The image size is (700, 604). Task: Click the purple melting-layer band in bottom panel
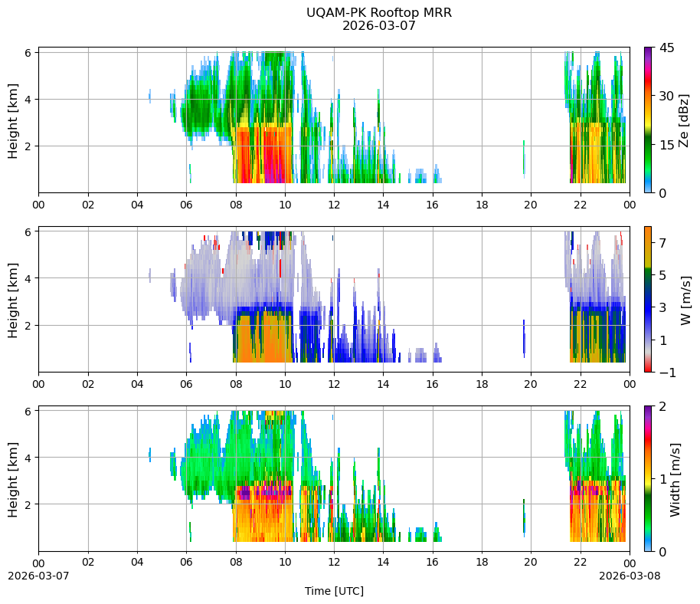pyautogui.click(x=244, y=494)
